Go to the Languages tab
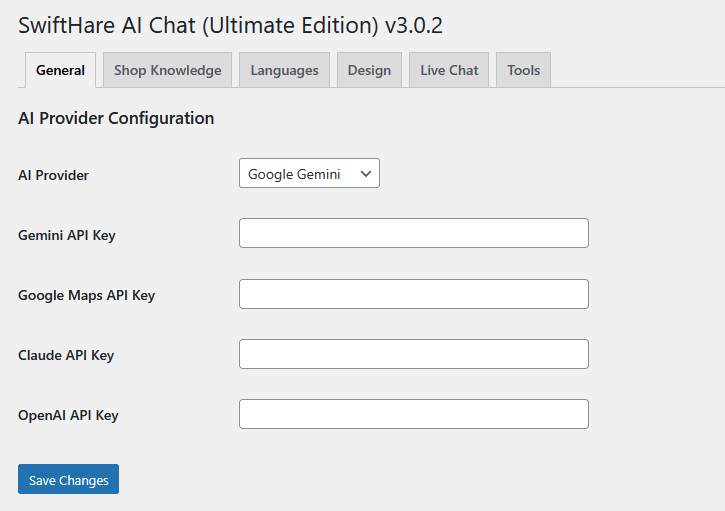The image size is (725, 511). [284, 70]
